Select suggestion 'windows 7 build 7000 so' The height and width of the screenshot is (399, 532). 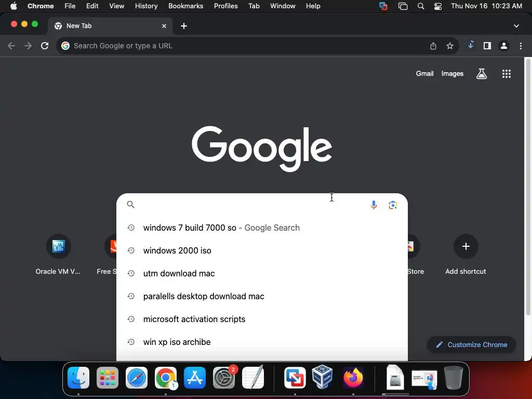(x=262, y=228)
